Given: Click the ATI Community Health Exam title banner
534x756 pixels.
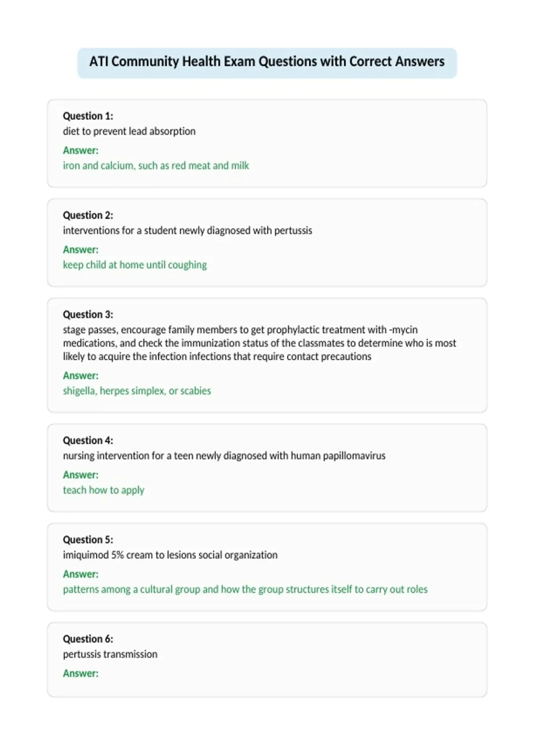Looking at the screenshot, I should tap(267, 63).
